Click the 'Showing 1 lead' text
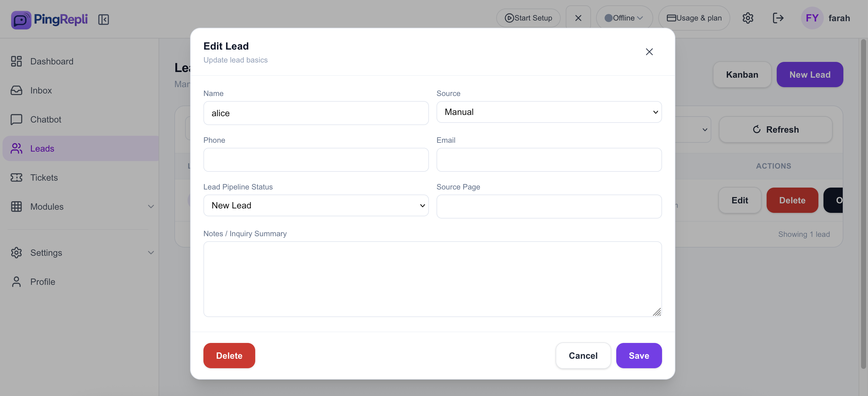This screenshot has height=396, width=868. point(804,234)
